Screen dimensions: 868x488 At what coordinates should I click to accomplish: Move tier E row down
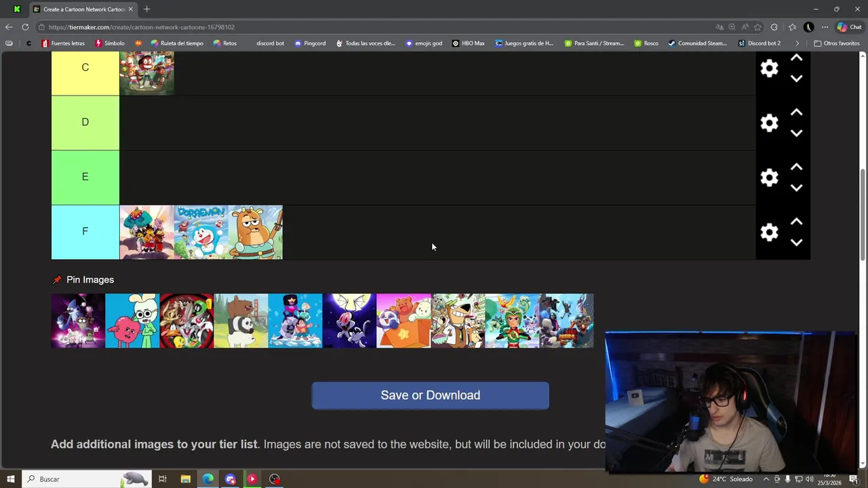(797, 188)
